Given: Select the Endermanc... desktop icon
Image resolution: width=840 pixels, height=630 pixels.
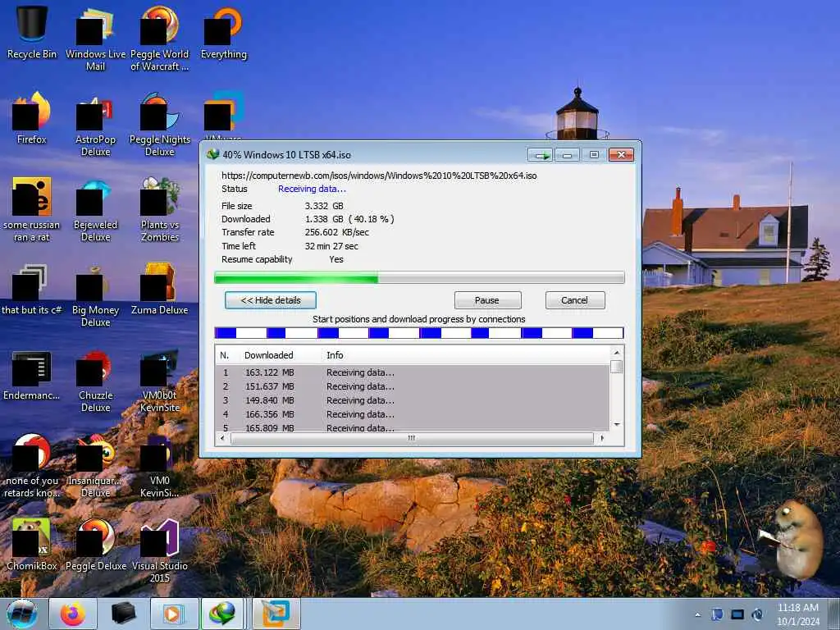Looking at the screenshot, I should [32, 375].
